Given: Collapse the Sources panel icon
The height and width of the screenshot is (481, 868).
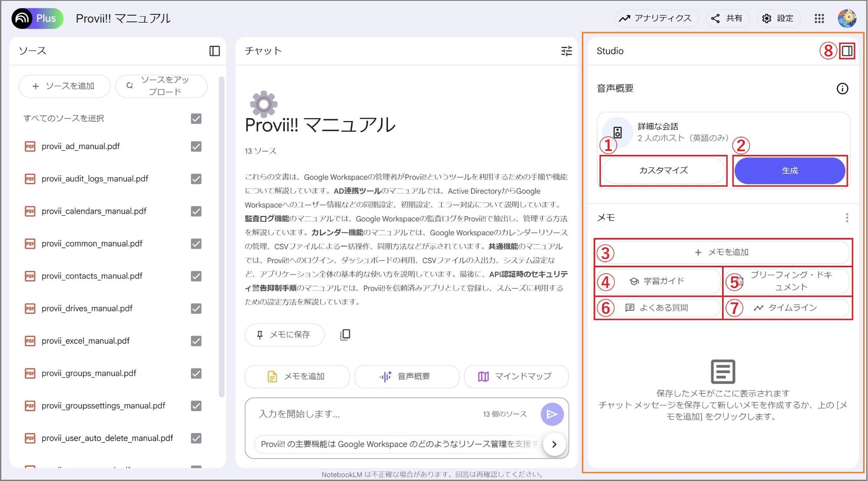Looking at the screenshot, I should [215, 51].
